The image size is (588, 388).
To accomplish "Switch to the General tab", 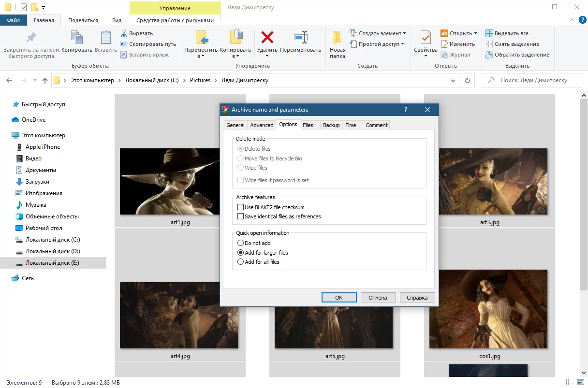I will coord(235,125).
